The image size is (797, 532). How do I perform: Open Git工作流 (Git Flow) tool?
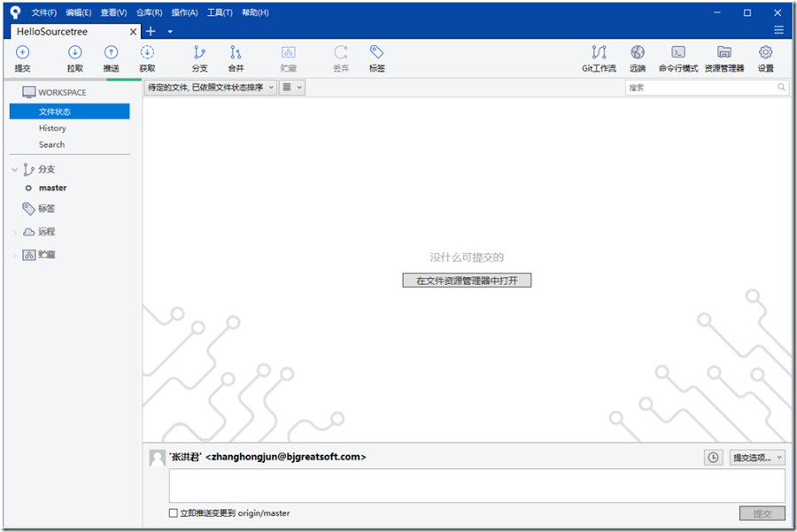coord(599,58)
